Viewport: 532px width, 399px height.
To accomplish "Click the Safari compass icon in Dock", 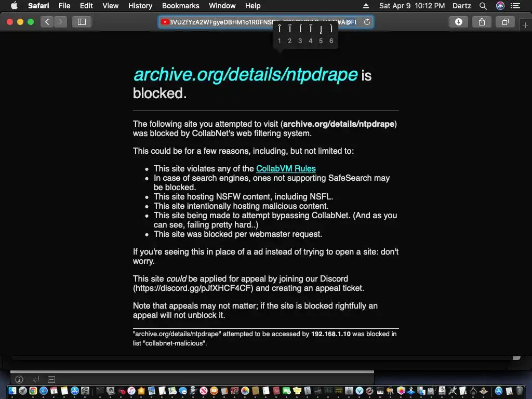I will pyautogui.click(x=44, y=391).
